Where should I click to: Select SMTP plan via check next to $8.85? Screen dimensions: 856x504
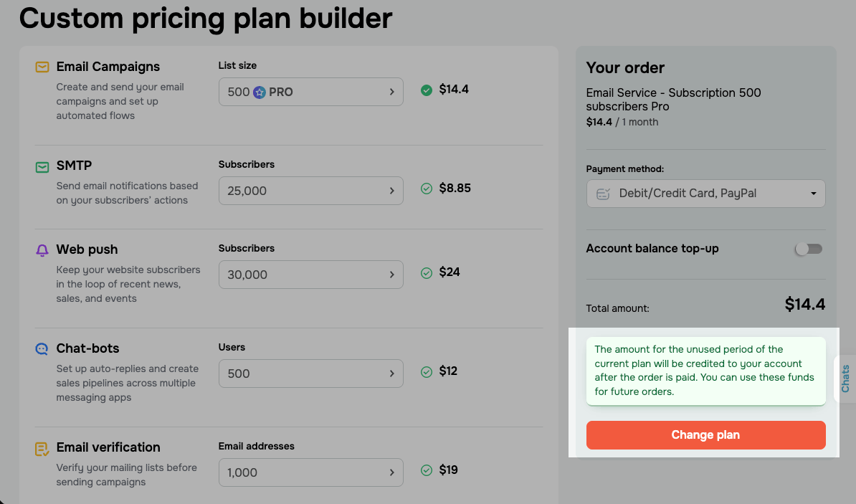pos(427,189)
